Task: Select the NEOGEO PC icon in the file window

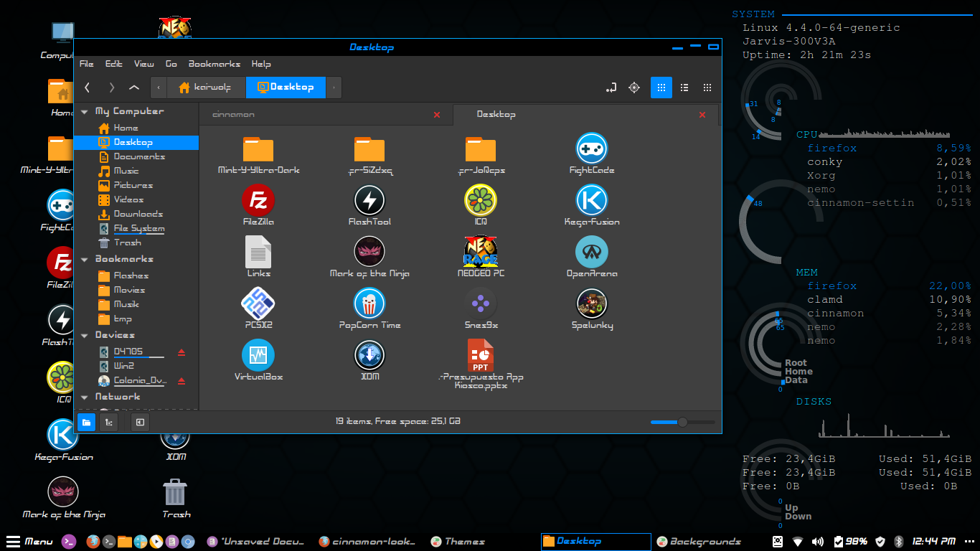Action: coord(481,252)
